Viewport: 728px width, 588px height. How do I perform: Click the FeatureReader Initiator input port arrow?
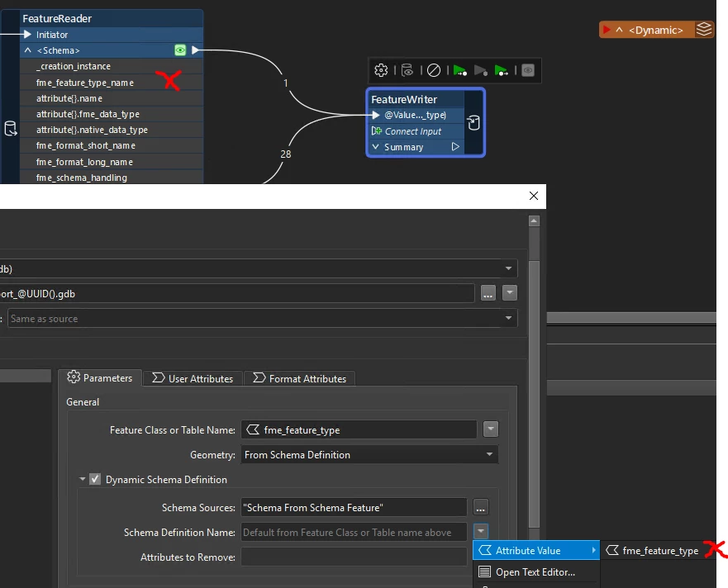coord(27,35)
